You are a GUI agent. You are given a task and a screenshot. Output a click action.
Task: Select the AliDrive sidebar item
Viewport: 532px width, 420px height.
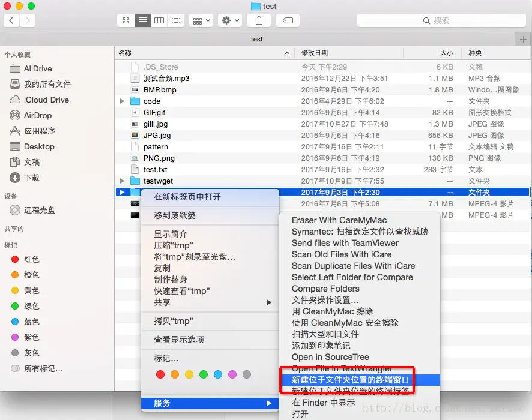pos(37,68)
